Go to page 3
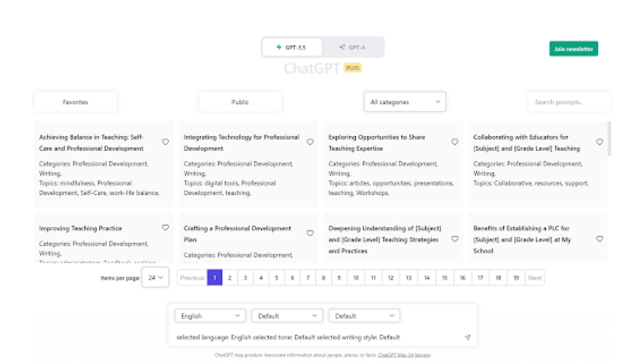Image resolution: width=644 pixels, height=363 pixels. [245, 278]
